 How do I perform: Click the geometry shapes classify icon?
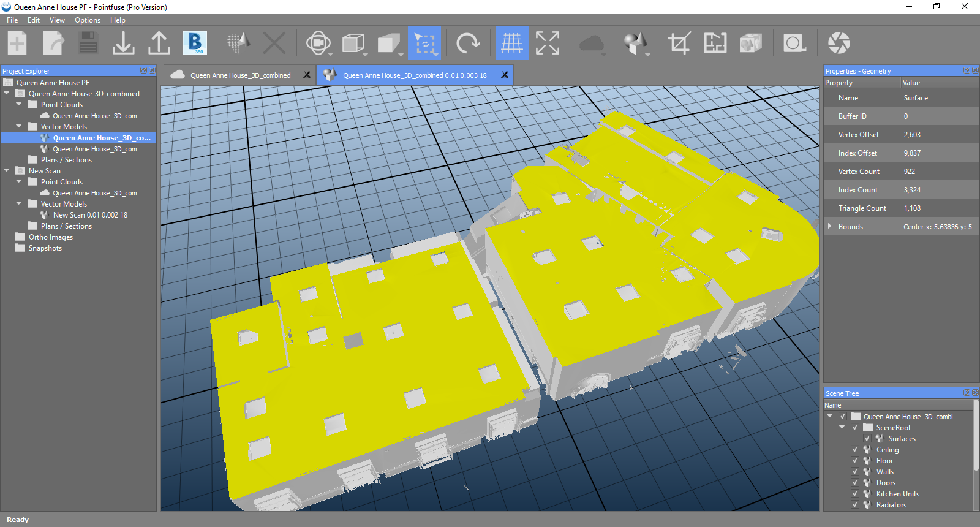[636, 44]
